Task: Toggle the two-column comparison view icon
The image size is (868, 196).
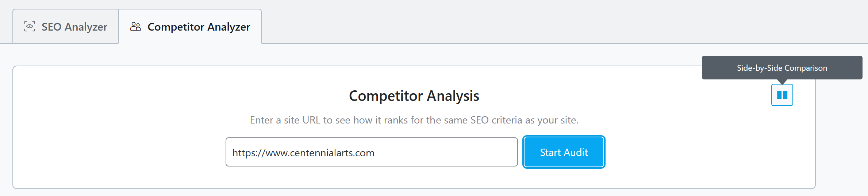Action: click(782, 95)
